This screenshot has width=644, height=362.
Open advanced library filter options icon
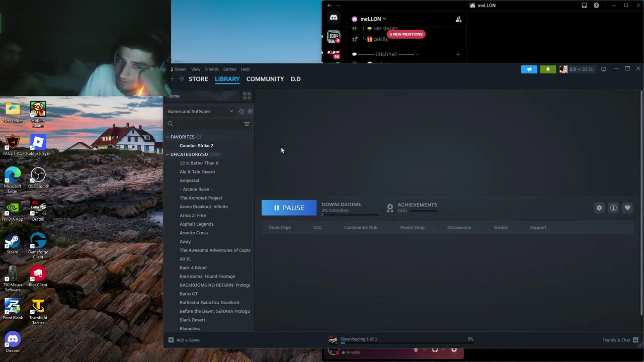point(247,124)
